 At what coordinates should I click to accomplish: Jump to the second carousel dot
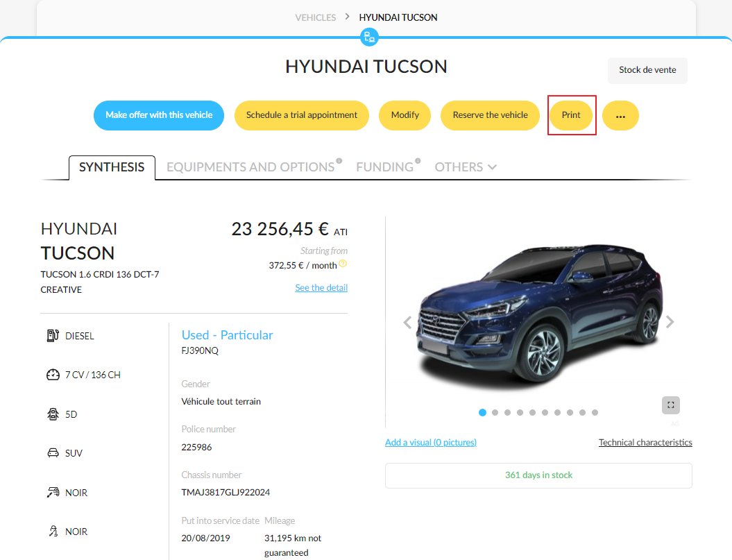495,412
